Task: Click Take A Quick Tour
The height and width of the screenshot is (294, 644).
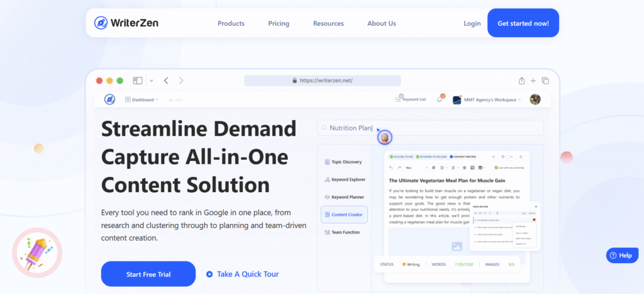Action: click(x=242, y=274)
